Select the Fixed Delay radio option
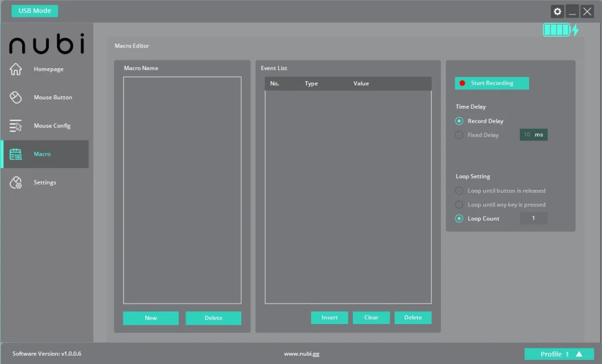 tap(459, 135)
